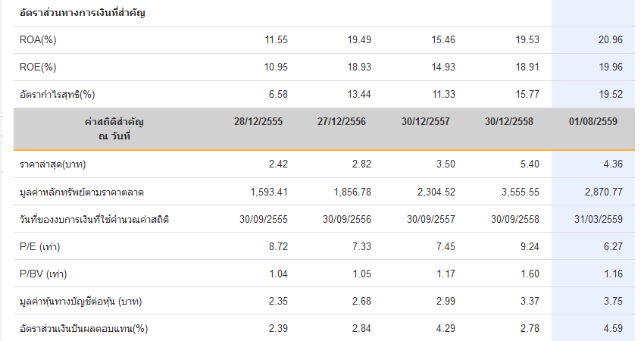Click ROE value 19.96
The height and width of the screenshot is (341, 644).
tap(611, 67)
